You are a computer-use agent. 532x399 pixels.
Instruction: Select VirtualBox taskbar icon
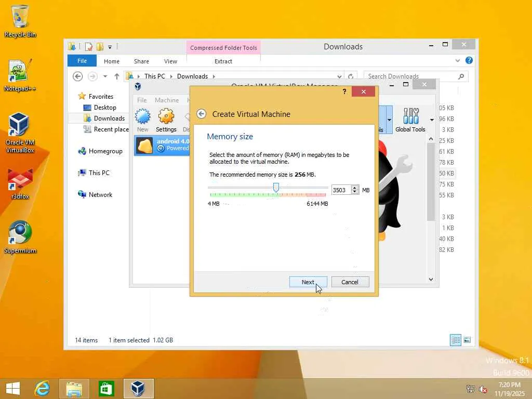(138, 389)
